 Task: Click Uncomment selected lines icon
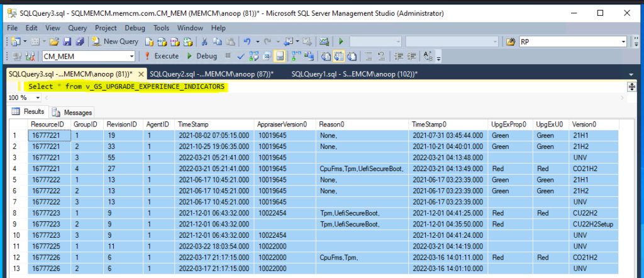[382, 56]
